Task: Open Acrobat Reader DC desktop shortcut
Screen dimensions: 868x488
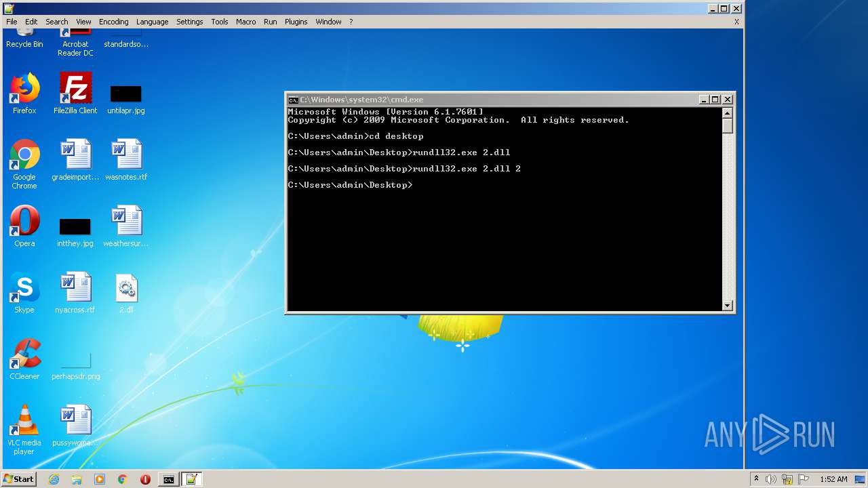Action: click(75, 42)
